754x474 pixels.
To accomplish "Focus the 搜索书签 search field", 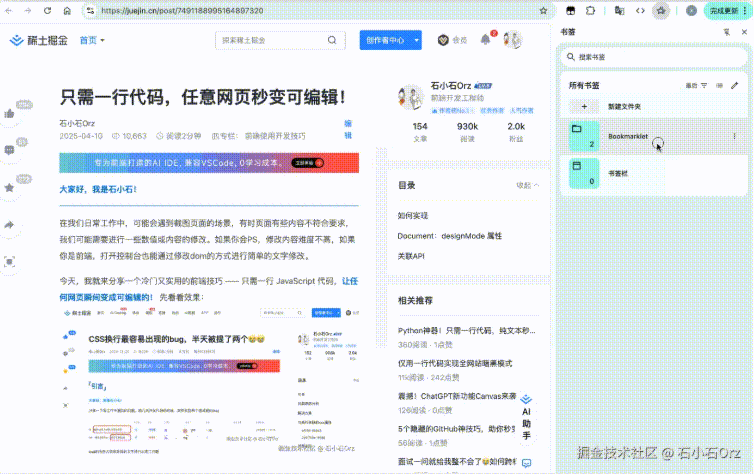I will pos(654,57).
